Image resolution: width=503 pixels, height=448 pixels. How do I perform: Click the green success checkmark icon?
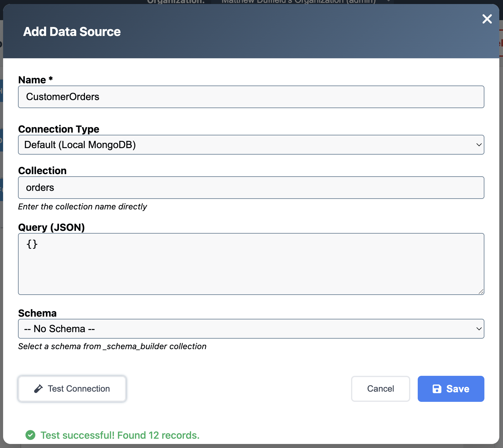(30, 435)
